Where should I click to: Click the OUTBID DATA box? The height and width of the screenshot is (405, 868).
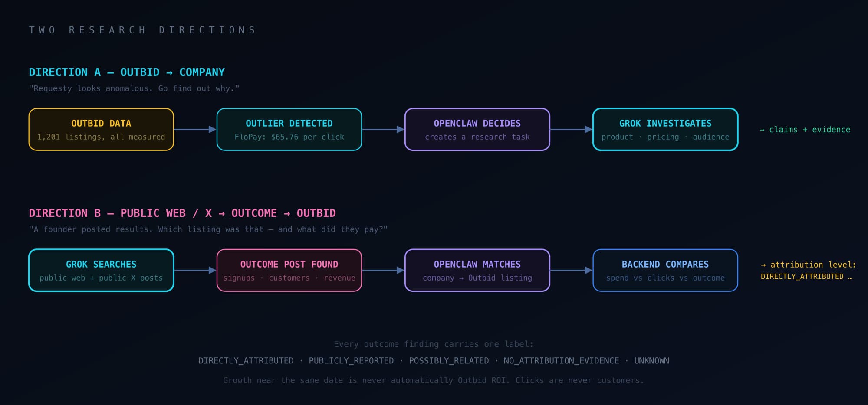coord(101,129)
